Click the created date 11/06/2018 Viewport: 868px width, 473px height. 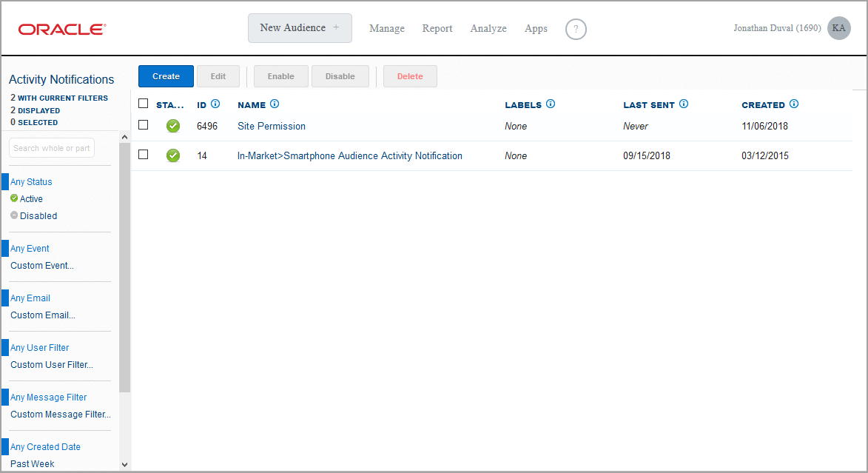point(765,127)
